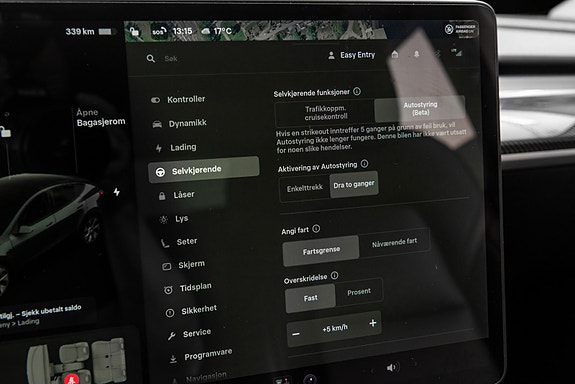Click the HomeLink garage icon

[x=395, y=54]
